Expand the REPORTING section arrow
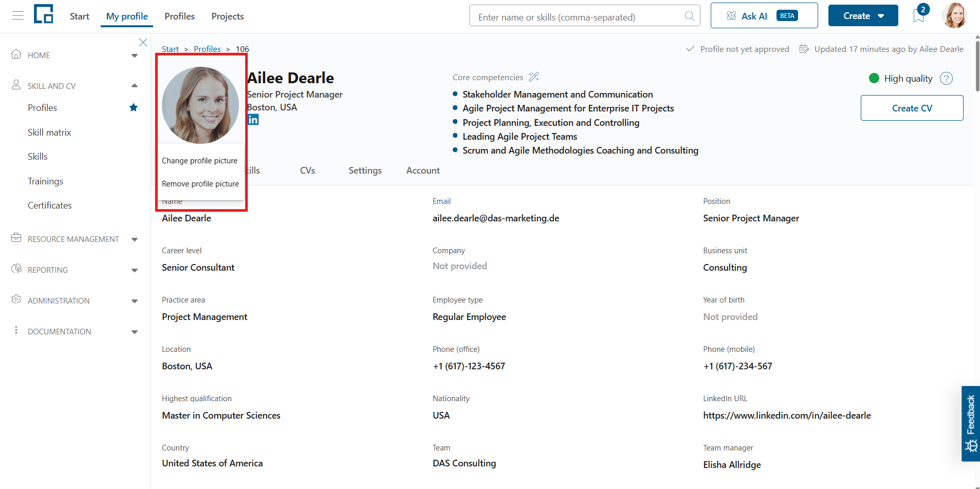Screen dimensions: 980x489 pos(135,270)
